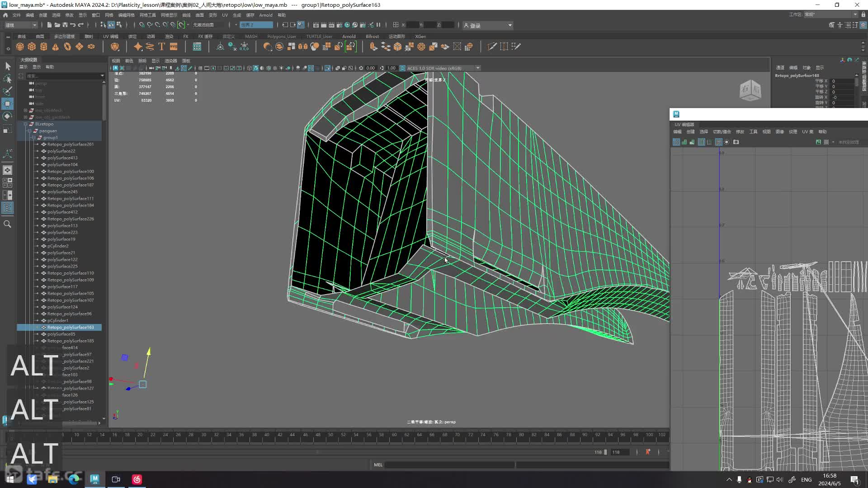
Task: Click the 平移 X value field
Action: point(843,81)
